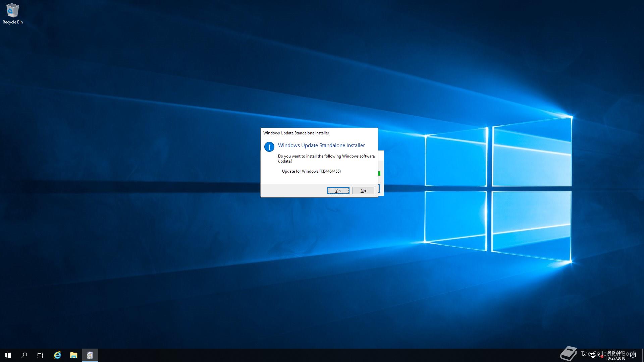The image size is (644, 362).
Task: Open Task View from the taskbar
Action: click(40, 355)
